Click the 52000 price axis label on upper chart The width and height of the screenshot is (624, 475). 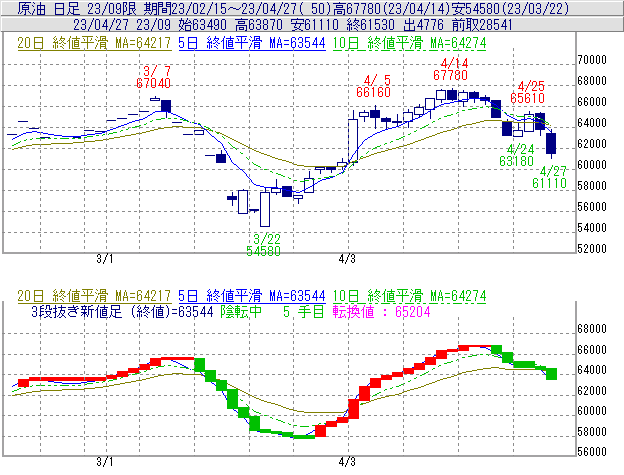(592, 249)
